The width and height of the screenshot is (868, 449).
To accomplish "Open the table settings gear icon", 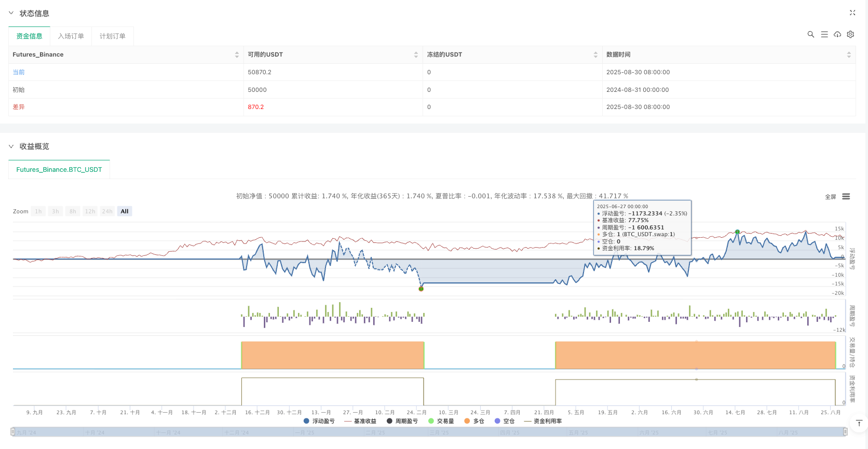I will (850, 34).
